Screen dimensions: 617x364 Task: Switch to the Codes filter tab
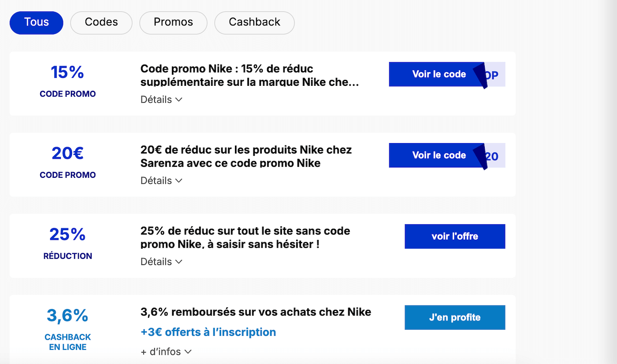(x=101, y=22)
